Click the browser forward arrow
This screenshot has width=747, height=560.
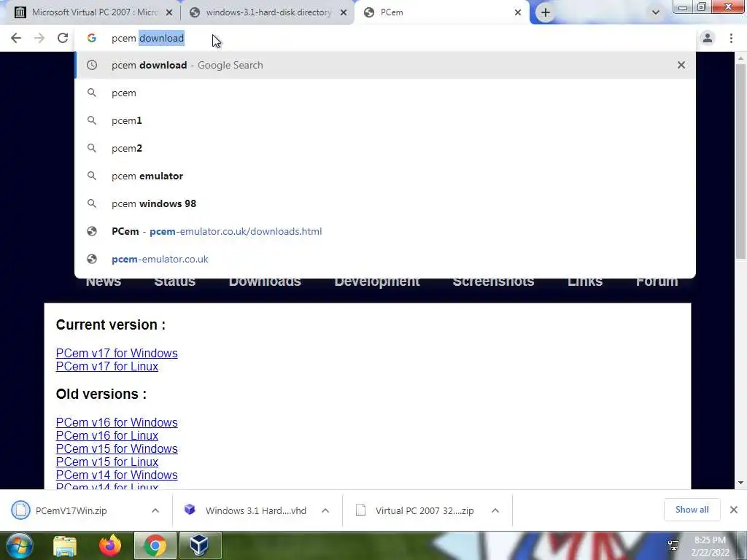coord(39,38)
